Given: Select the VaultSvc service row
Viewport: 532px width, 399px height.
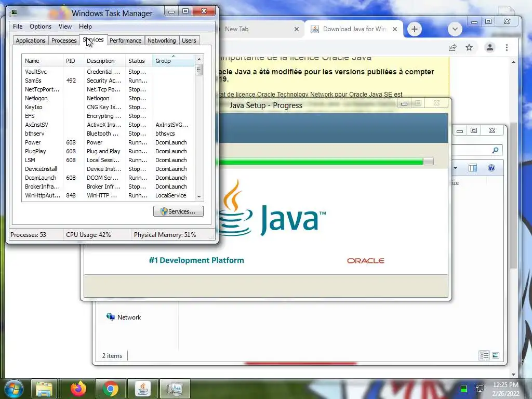Looking at the screenshot, I should pyautogui.click(x=108, y=72).
